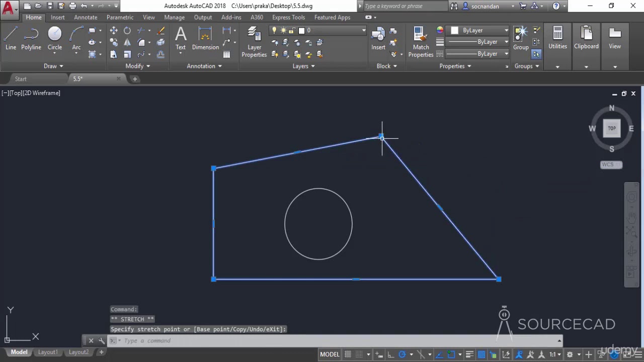Click the WCS coordinate system label
This screenshot has width=644, height=362.
pos(611,164)
